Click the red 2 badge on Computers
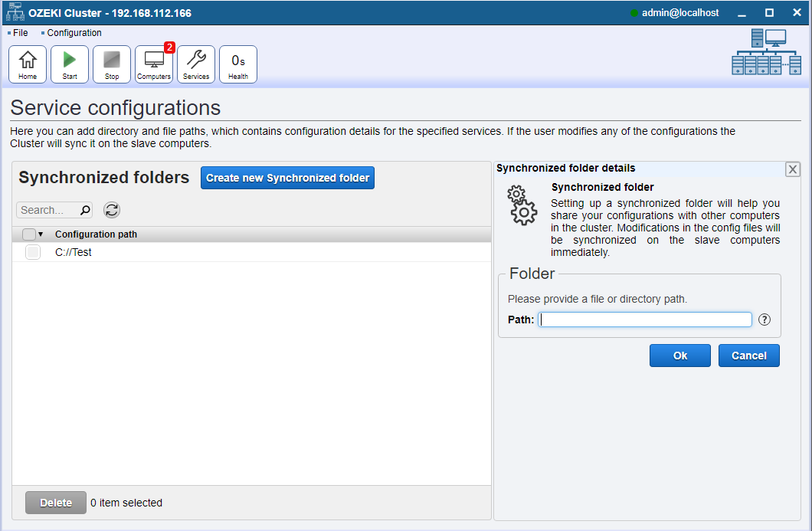812x531 pixels. click(169, 48)
